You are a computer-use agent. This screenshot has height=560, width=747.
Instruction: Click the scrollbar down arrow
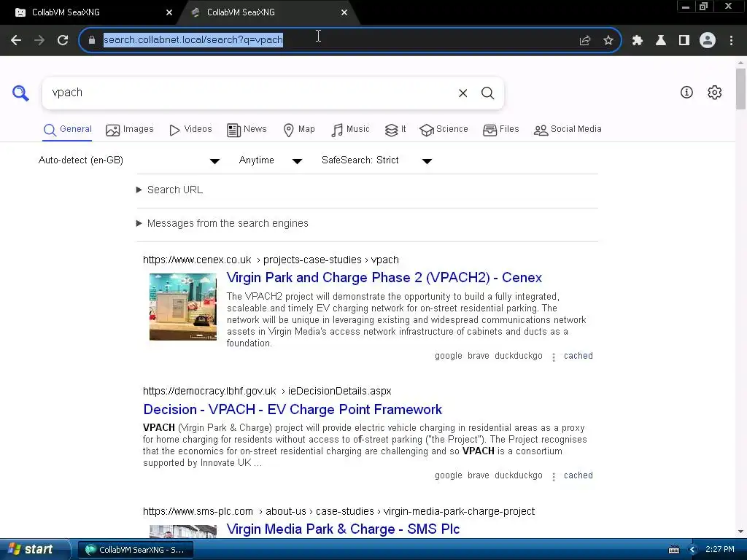coord(740,532)
